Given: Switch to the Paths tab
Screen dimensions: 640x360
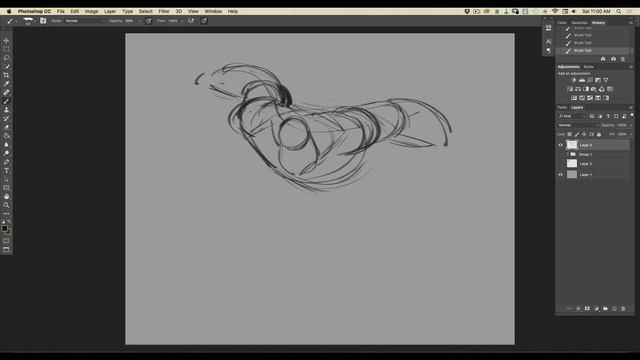Looking at the screenshot, I should pyautogui.click(x=562, y=108).
